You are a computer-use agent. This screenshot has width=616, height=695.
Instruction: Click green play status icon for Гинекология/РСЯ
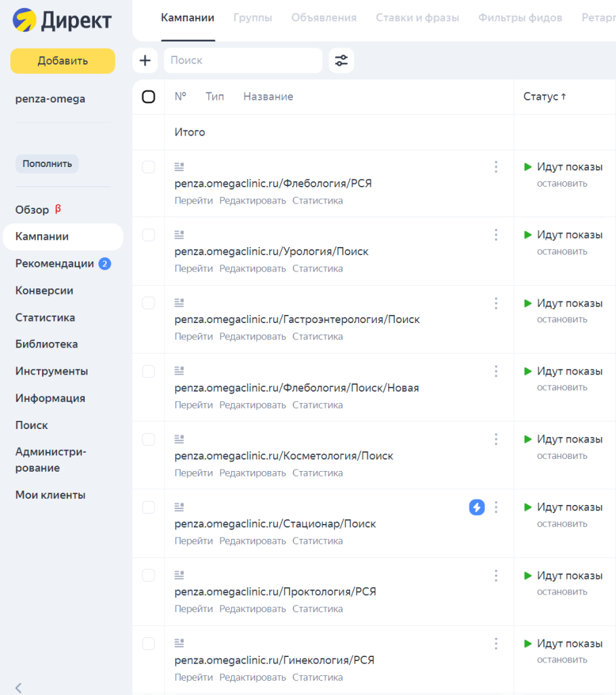[528, 643]
